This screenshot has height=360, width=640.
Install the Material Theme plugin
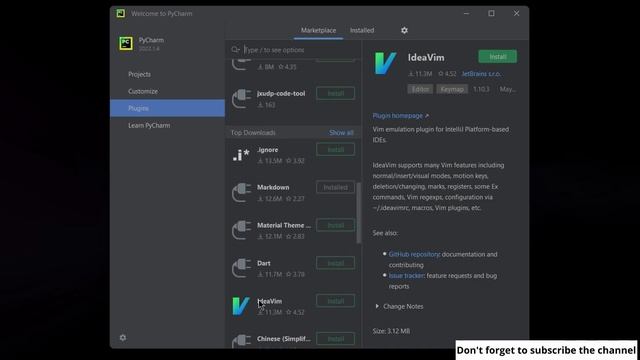click(x=336, y=225)
